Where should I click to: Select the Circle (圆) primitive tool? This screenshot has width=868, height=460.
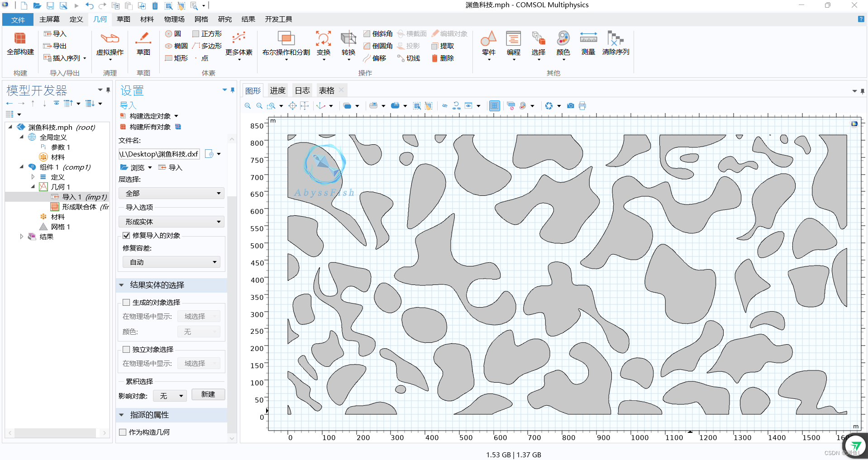pos(173,34)
